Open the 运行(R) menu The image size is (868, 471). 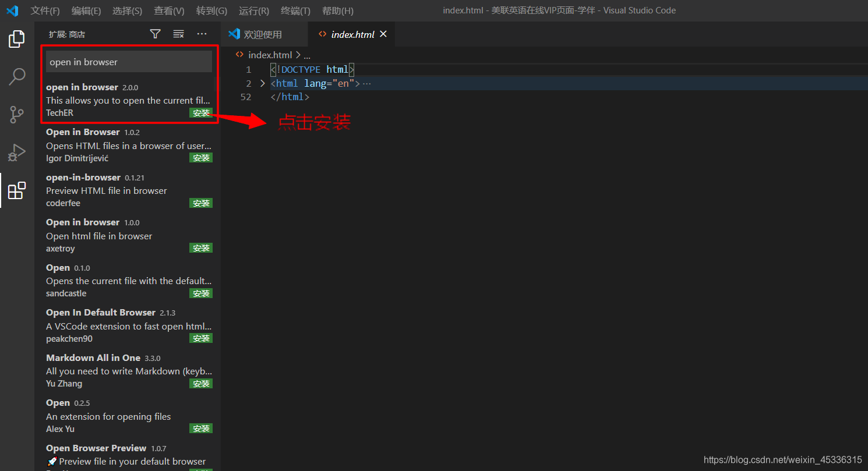tap(254, 10)
